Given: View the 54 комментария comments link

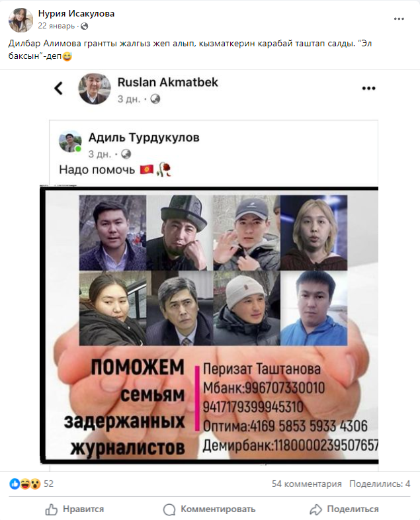Looking at the screenshot, I should [x=307, y=484].
